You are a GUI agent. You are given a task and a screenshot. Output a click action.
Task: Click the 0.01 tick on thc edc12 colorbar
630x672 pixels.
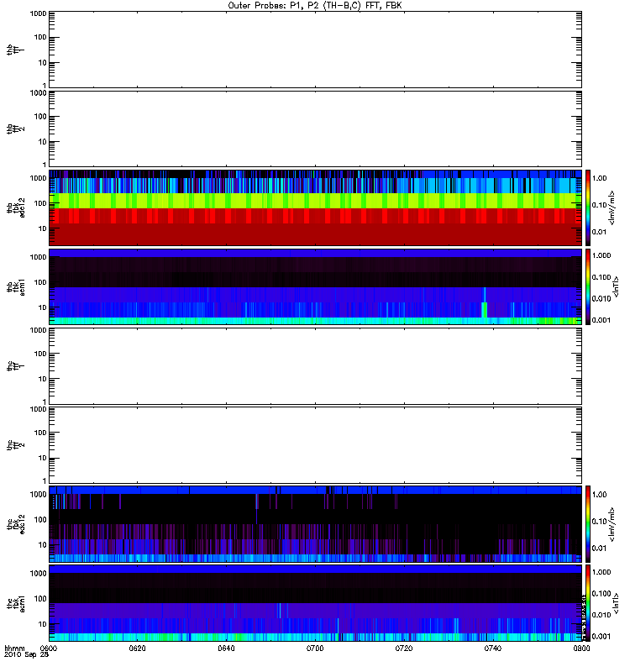pyautogui.click(x=599, y=549)
